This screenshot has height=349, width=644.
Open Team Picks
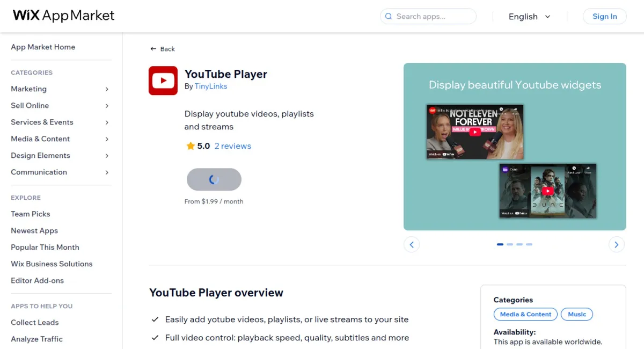click(x=31, y=214)
